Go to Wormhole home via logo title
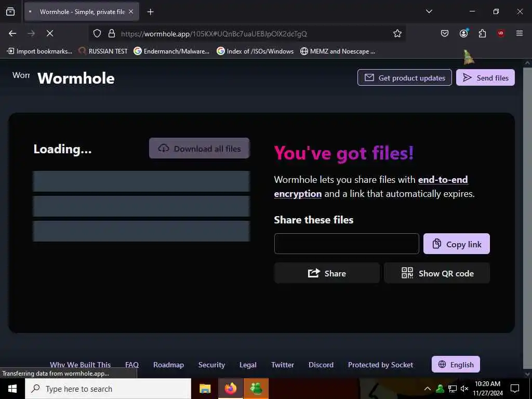Viewport: 532px width, 399px height. point(76,78)
